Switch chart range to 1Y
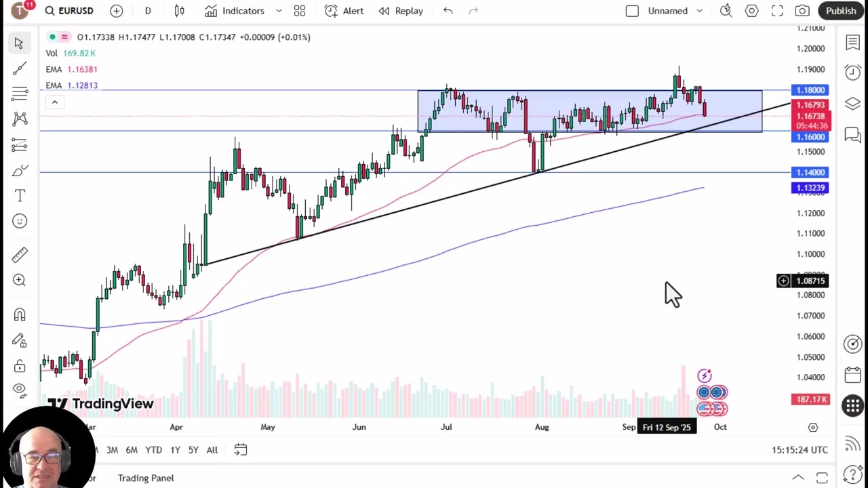This screenshot has height=488, width=868. [175, 450]
